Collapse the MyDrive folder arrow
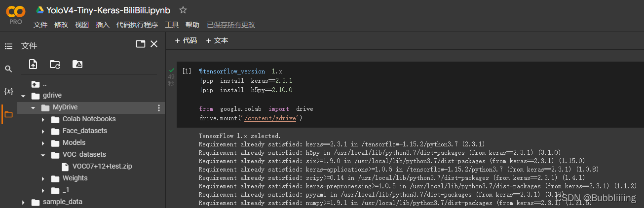The height and width of the screenshot is (208, 644). tap(33, 108)
